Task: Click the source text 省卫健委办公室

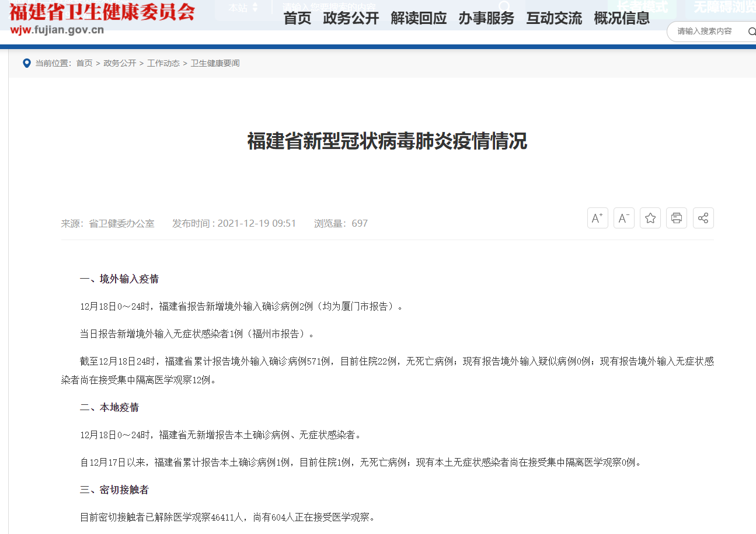Action: pyautogui.click(x=121, y=223)
